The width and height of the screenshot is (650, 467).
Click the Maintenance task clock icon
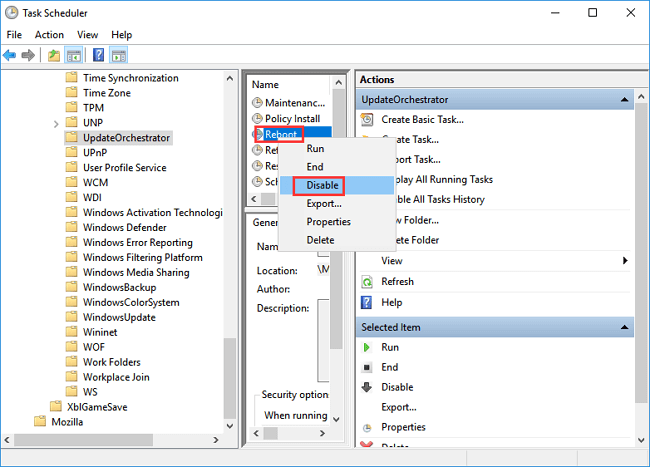pyautogui.click(x=257, y=102)
